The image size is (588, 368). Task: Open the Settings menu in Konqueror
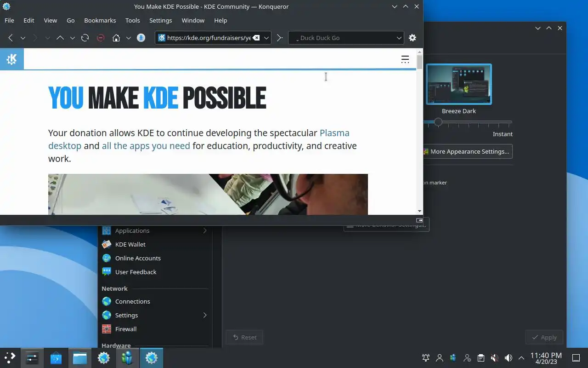tap(161, 20)
